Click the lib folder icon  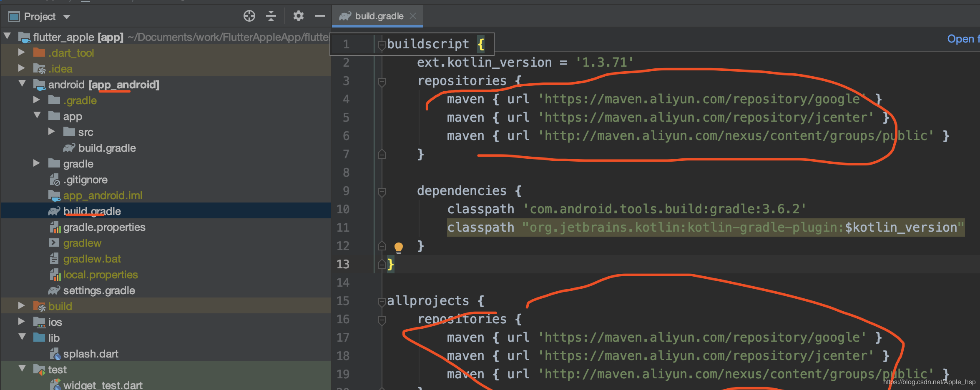point(39,337)
